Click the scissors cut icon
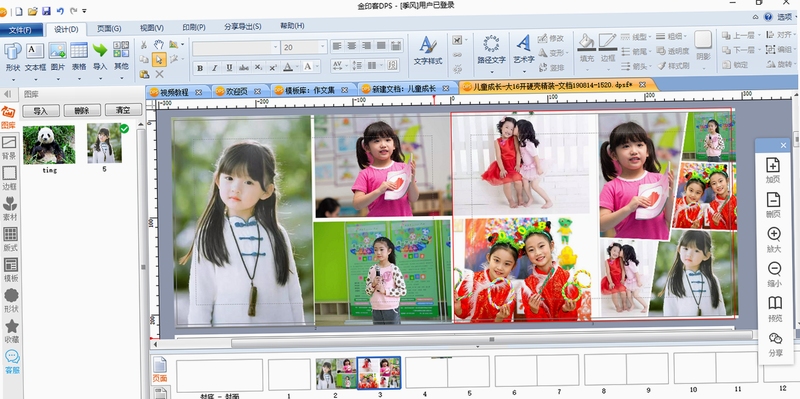Image resolution: width=800 pixels, height=399 pixels. [x=144, y=45]
